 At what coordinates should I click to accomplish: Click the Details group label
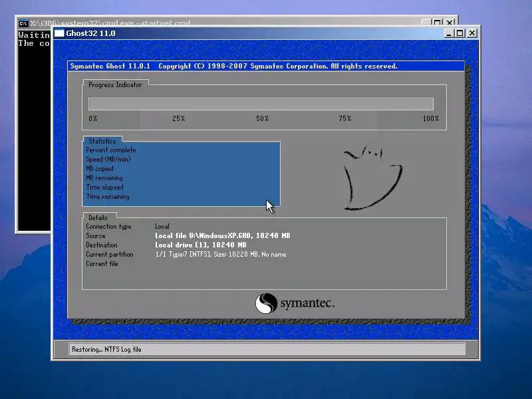click(x=98, y=218)
